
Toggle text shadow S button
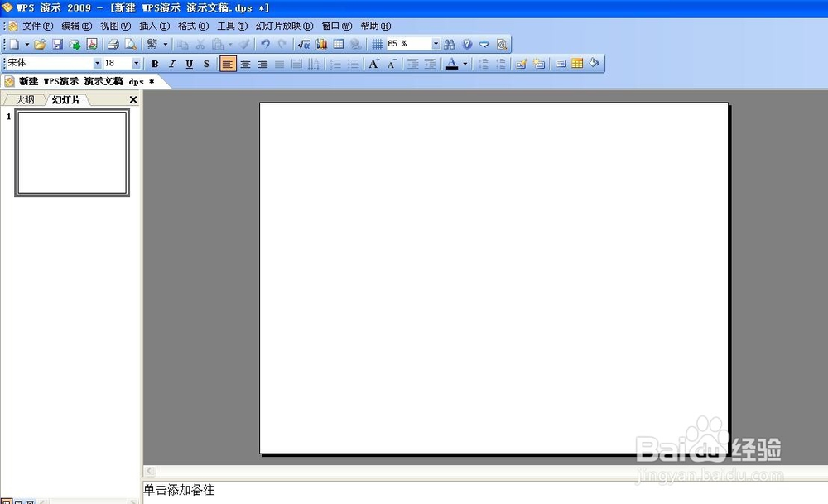pyautogui.click(x=206, y=64)
